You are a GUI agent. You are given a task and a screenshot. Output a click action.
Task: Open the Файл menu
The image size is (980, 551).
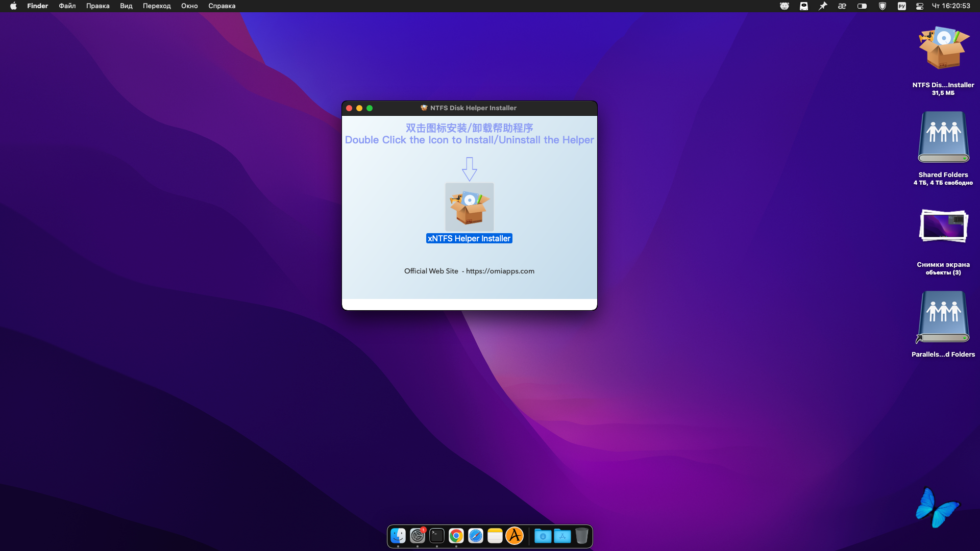click(67, 6)
